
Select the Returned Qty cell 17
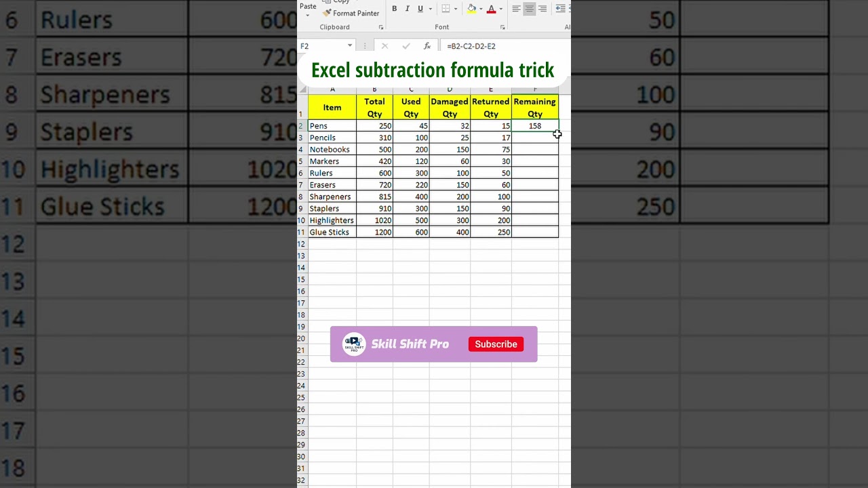click(x=491, y=138)
